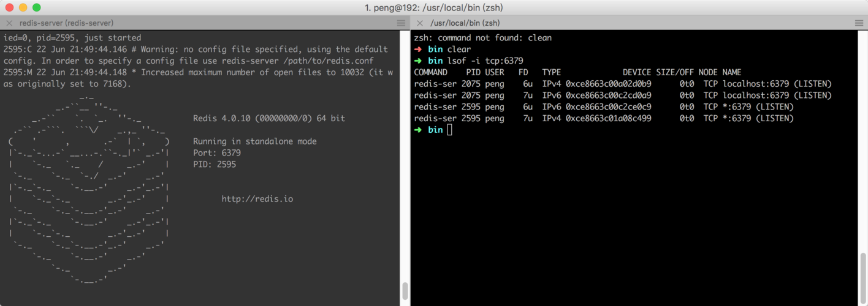Open the redis-server pane hamburger menu
This screenshot has height=306, width=868.
tap(401, 23)
